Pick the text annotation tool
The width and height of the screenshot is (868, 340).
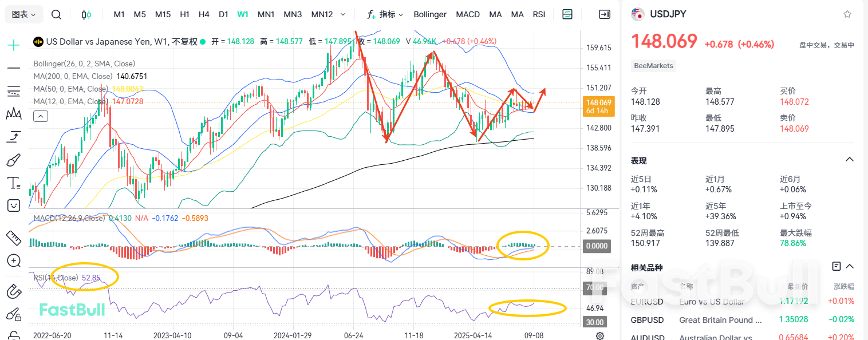[14, 183]
